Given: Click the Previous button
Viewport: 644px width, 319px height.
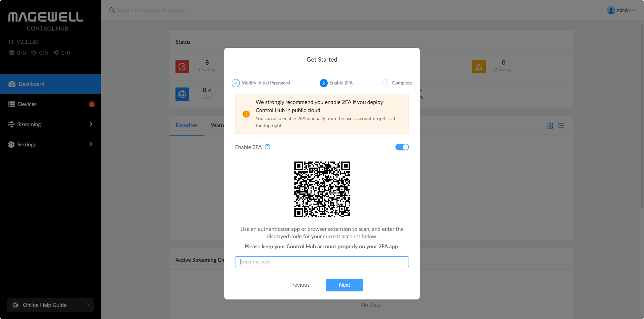Looking at the screenshot, I should tap(299, 285).
